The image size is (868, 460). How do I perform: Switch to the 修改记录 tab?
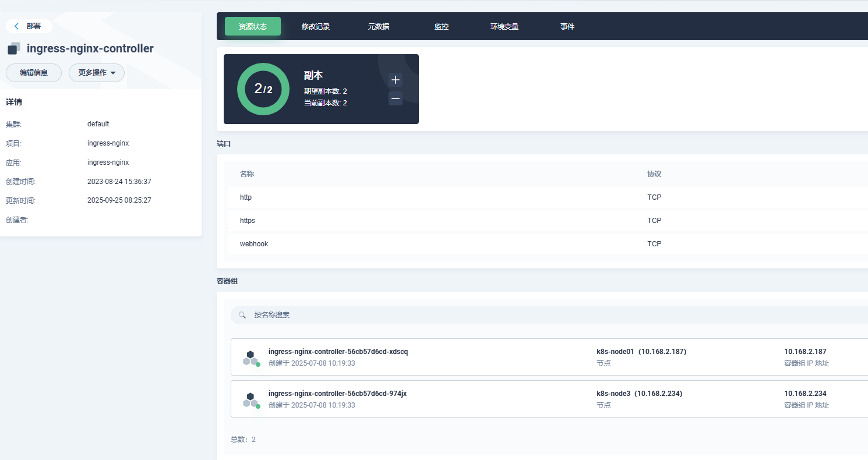pyautogui.click(x=316, y=27)
